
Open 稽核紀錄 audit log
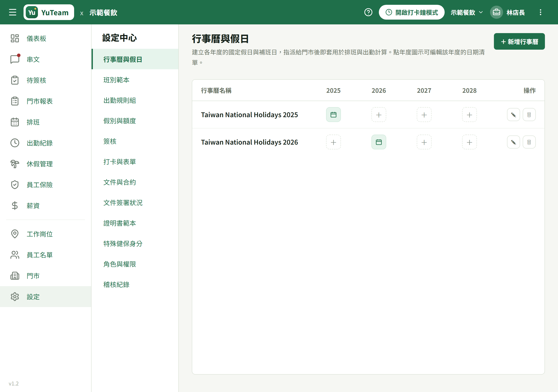pyautogui.click(x=135, y=284)
